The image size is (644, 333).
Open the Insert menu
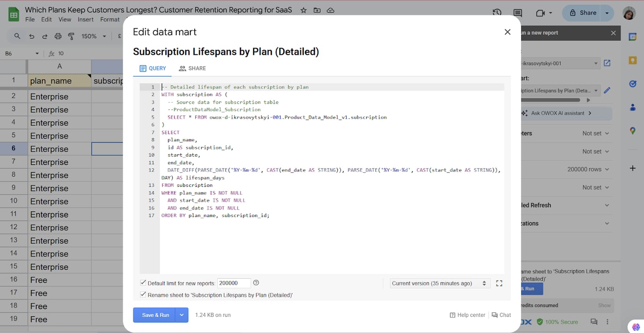pos(86,19)
